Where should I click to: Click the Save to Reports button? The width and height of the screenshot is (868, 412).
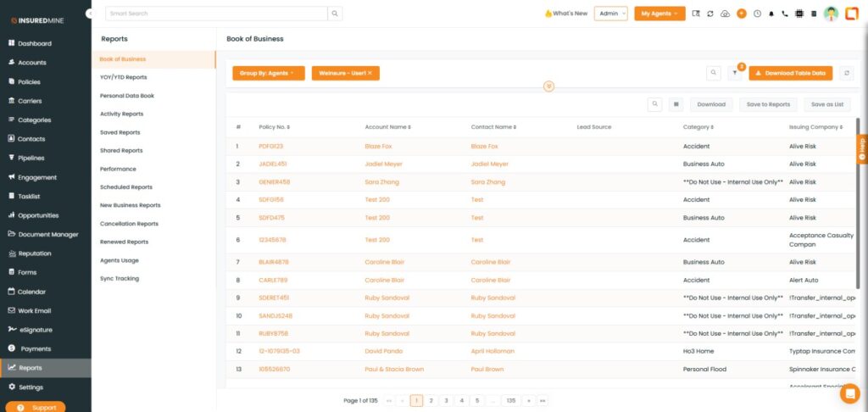768,104
